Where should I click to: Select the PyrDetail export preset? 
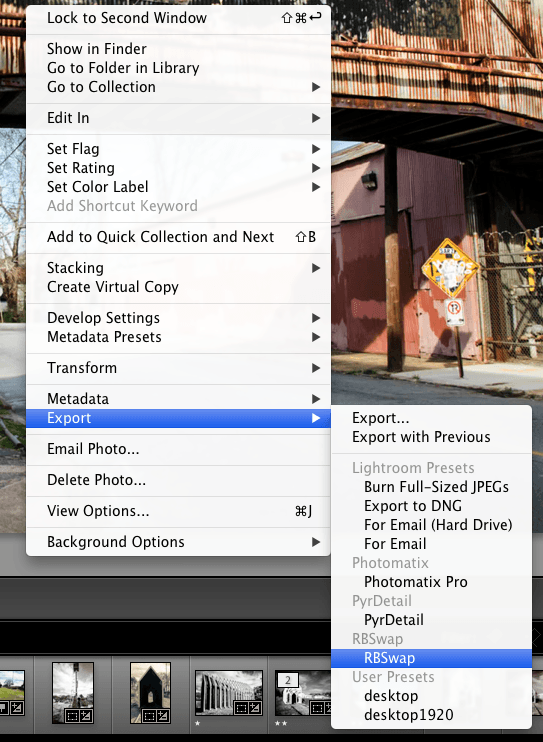click(431, 620)
